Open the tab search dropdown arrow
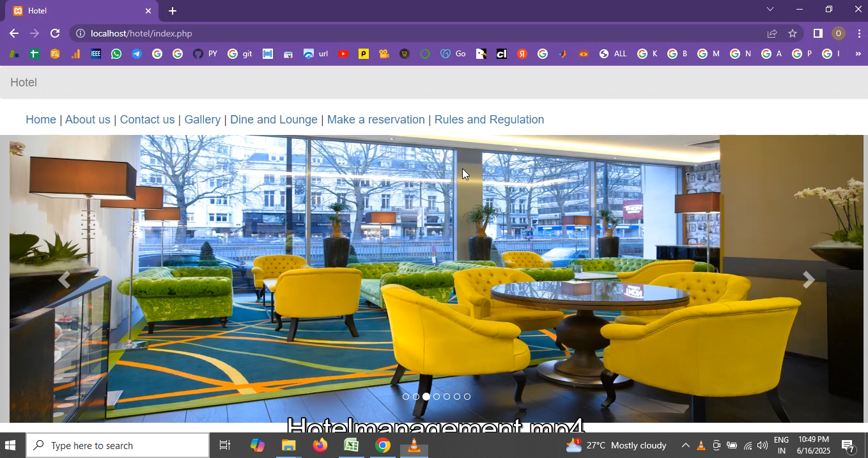Image resolution: width=868 pixels, height=458 pixels. (770, 9)
